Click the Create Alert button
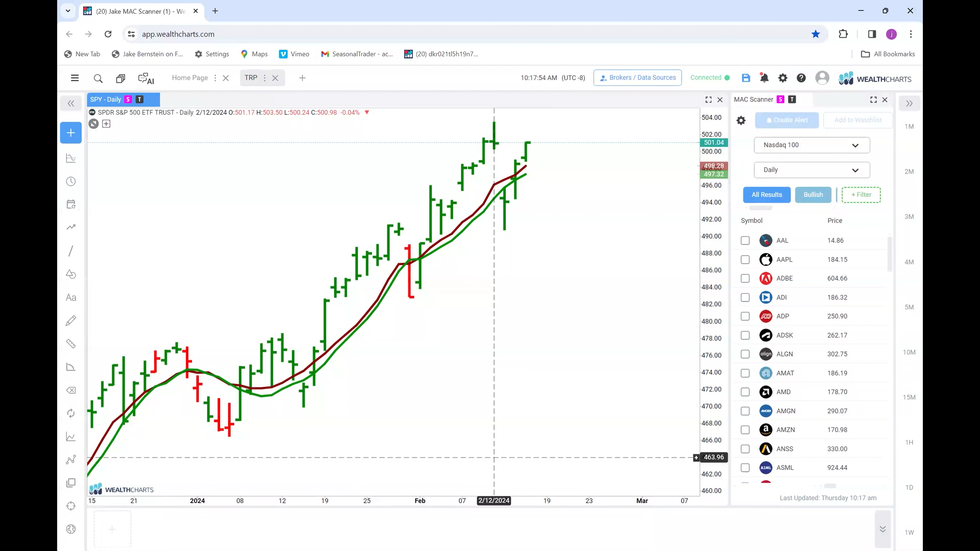This screenshot has height=551, width=980. point(787,120)
